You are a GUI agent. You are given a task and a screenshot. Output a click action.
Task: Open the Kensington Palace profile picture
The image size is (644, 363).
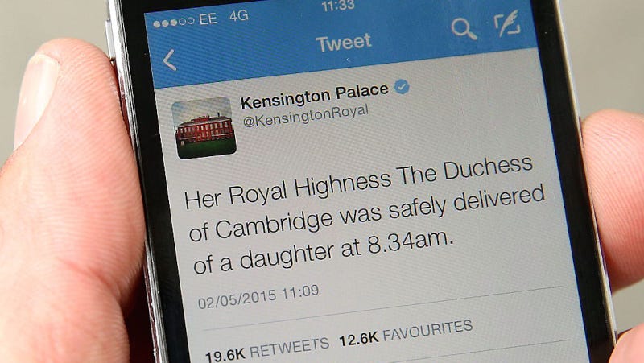point(204,128)
